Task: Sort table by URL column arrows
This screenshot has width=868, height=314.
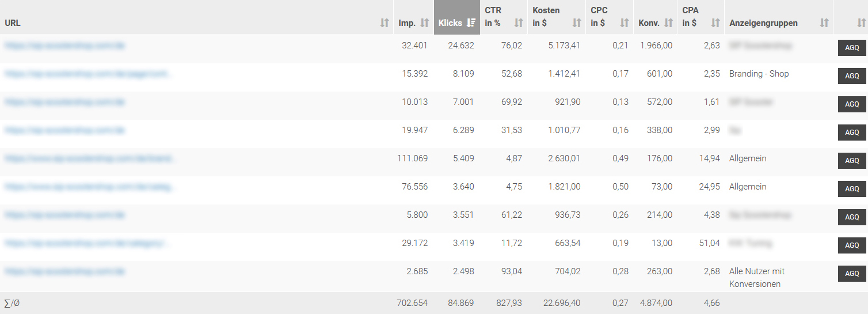Action: coord(384,23)
